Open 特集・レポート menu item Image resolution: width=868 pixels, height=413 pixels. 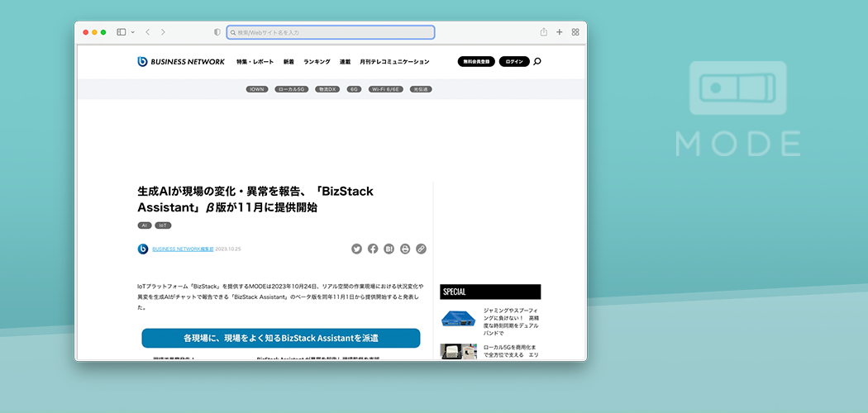(x=255, y=62)
